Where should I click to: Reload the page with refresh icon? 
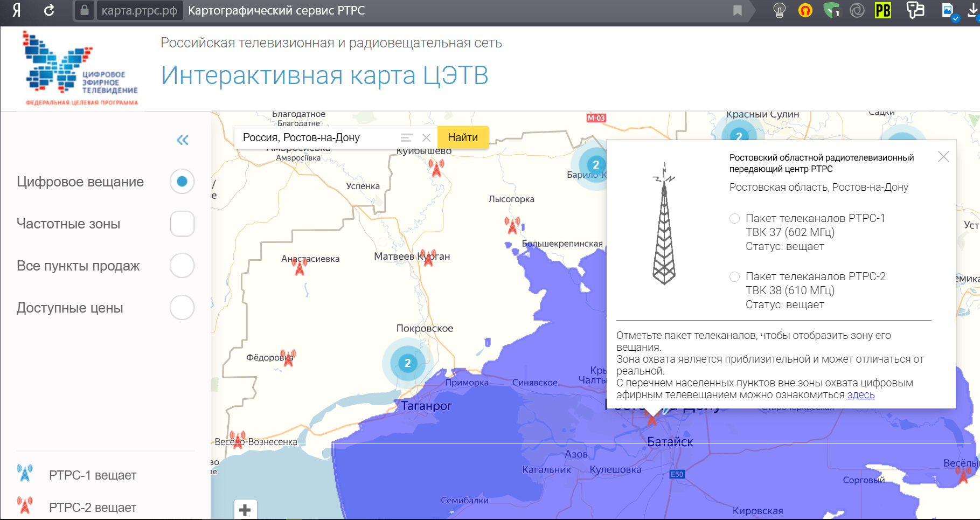click(49, 10)
